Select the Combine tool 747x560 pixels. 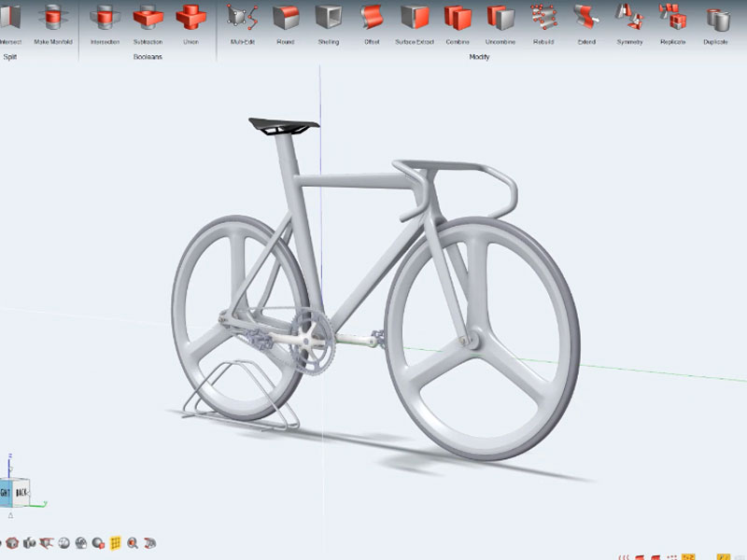[457, 21]
